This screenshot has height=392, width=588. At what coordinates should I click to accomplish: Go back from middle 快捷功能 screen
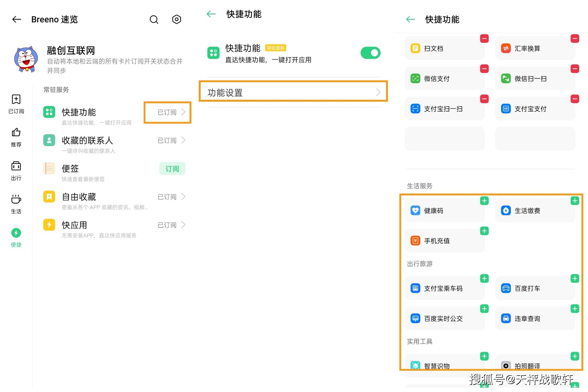point(211,14)
